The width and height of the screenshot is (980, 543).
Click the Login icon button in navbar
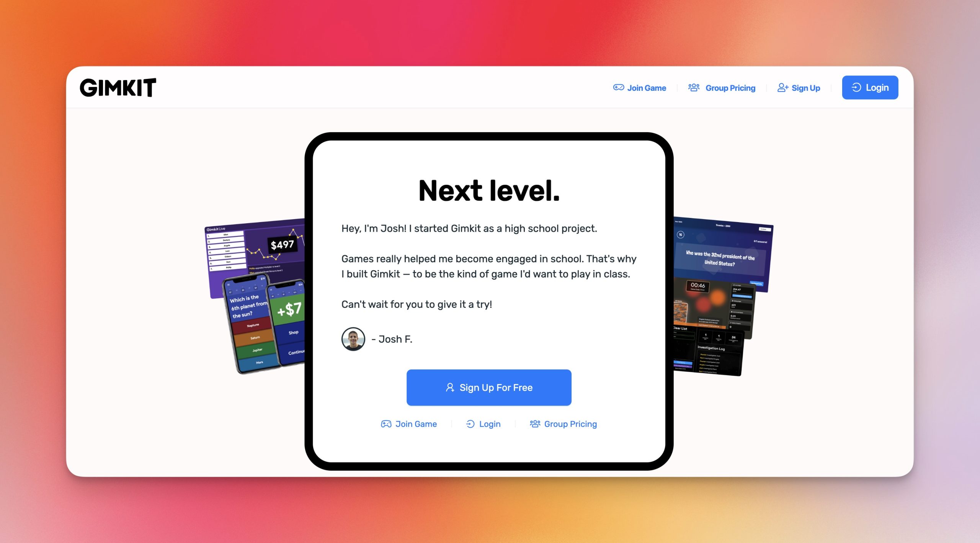point(856,87)
